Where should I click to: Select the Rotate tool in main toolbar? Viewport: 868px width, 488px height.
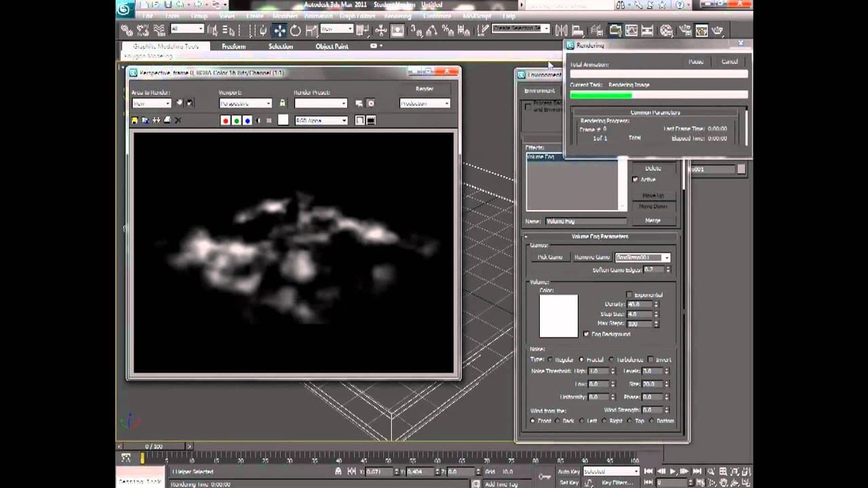[296, 30]
